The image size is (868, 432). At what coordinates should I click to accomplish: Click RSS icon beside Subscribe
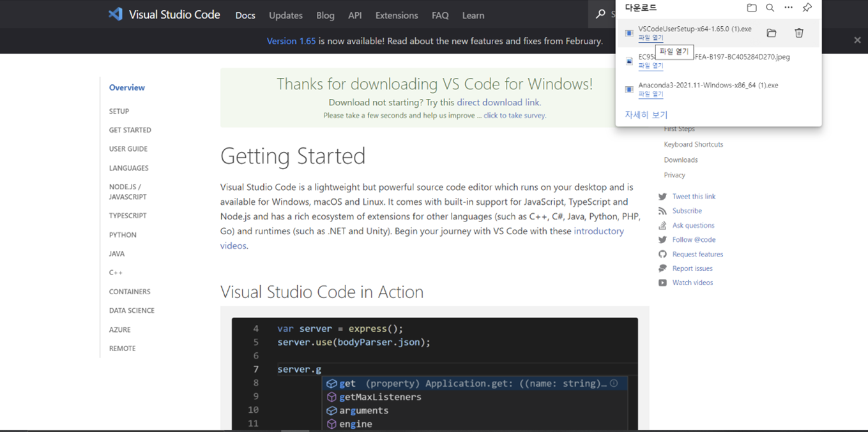662,211
